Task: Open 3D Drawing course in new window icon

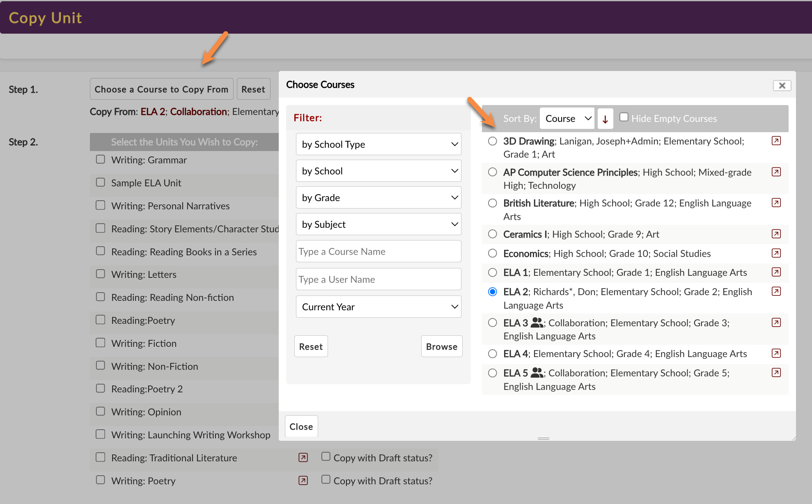Action: (776, 141)
